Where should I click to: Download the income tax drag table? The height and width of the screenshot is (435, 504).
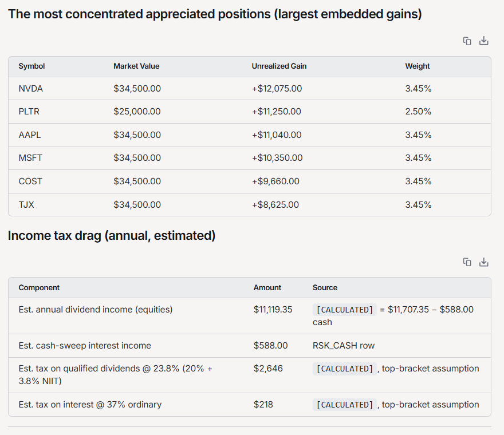(x=484, y=262)
